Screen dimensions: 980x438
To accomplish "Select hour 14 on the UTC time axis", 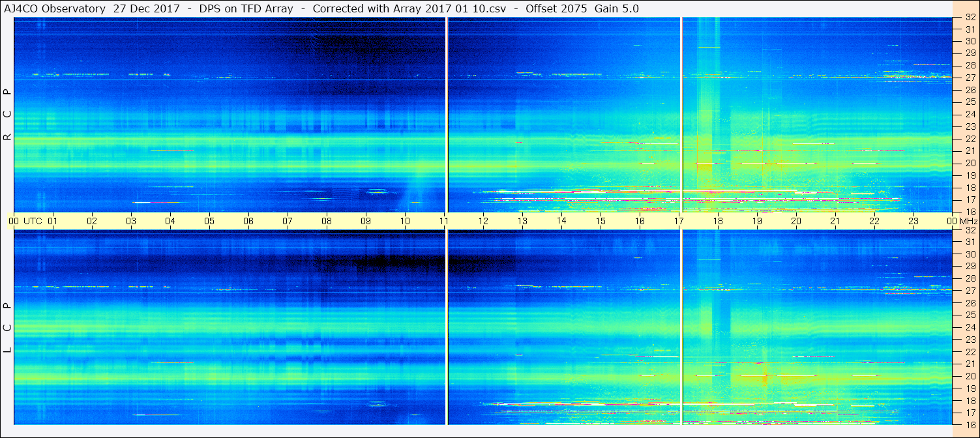I will coord(561,221).
